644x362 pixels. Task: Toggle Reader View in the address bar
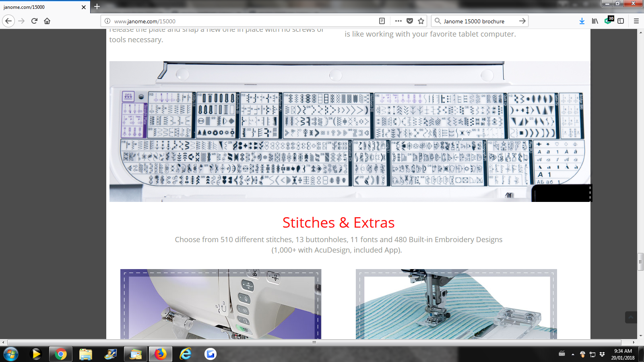382,21
